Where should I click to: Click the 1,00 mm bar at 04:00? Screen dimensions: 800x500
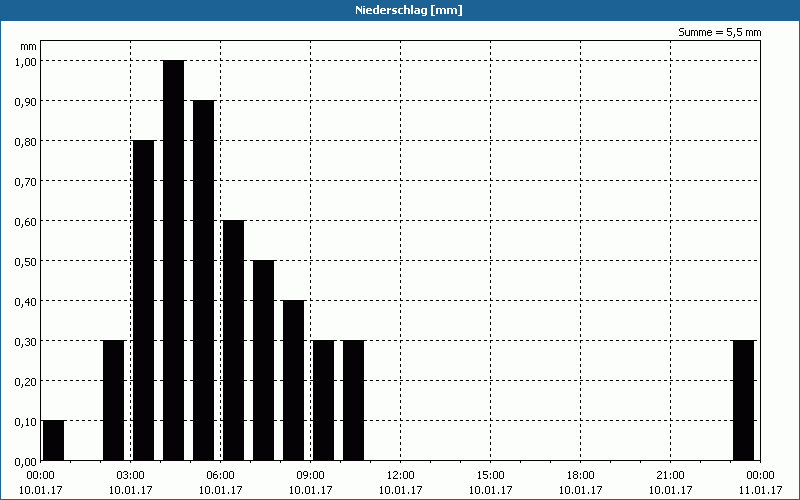[x=173, y=260]
